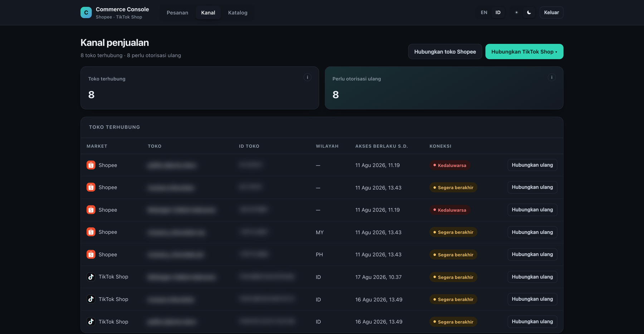The image size is (644, 334).
Task: Click the TOKO TERHUBUNG section title
Action: 114,127
